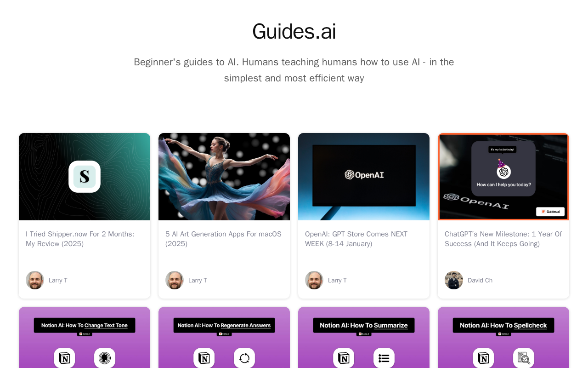Open the Guides.ai site title

pos(294,32)
